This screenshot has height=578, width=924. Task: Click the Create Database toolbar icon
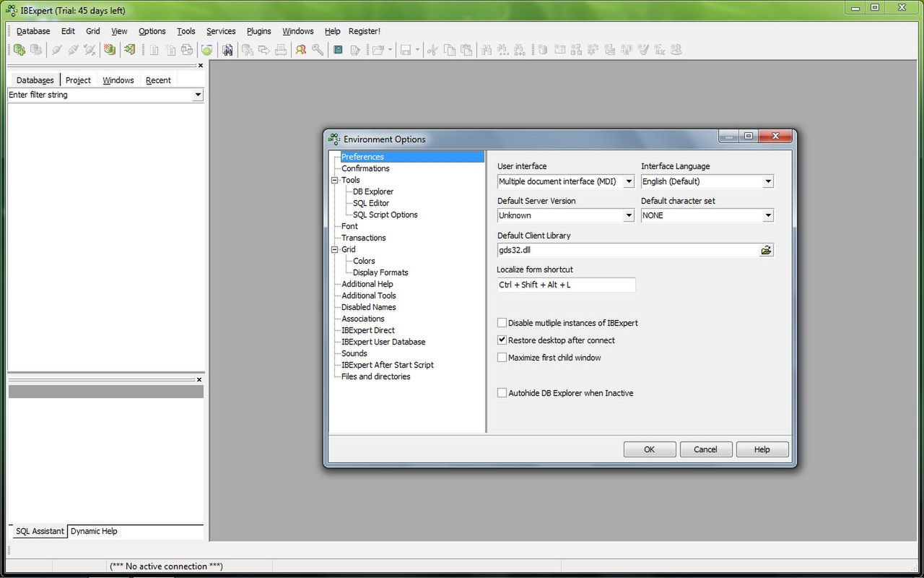tap(109, 50)
